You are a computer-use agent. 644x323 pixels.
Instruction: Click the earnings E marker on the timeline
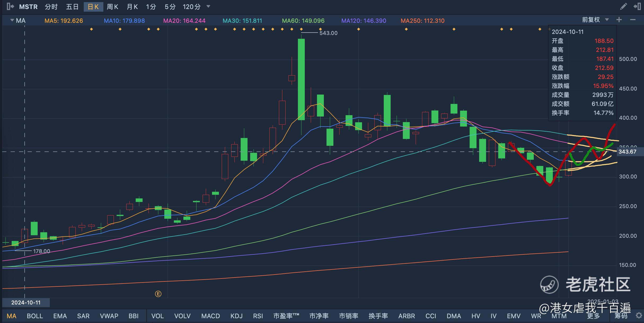tap(158, 294)
